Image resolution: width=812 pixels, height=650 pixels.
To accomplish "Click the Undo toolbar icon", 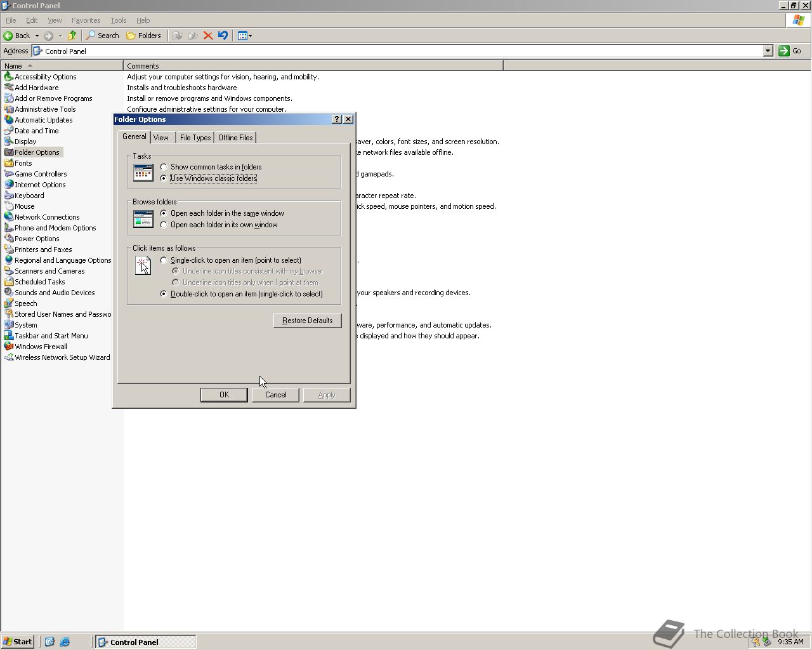I will click(223, 36).
